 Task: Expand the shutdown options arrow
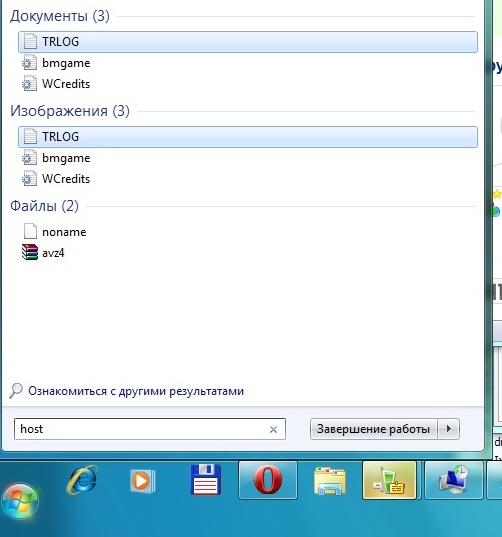click(449, 429)
